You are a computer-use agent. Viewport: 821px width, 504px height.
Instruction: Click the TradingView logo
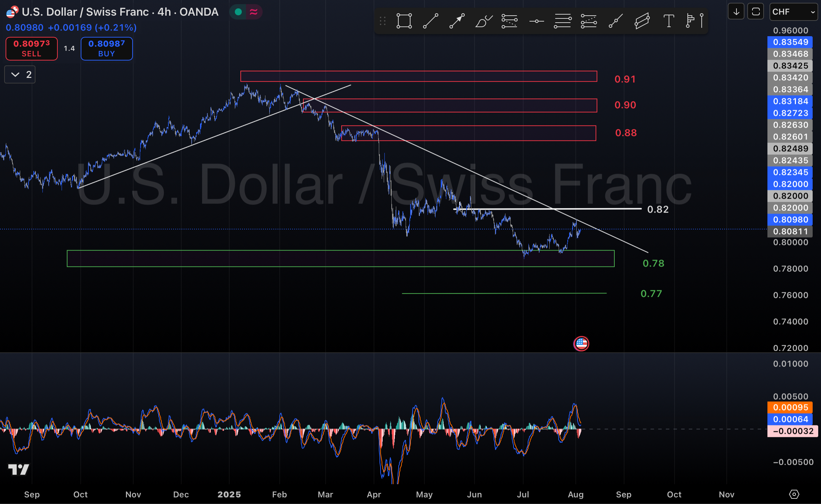(x=18, y=470)
